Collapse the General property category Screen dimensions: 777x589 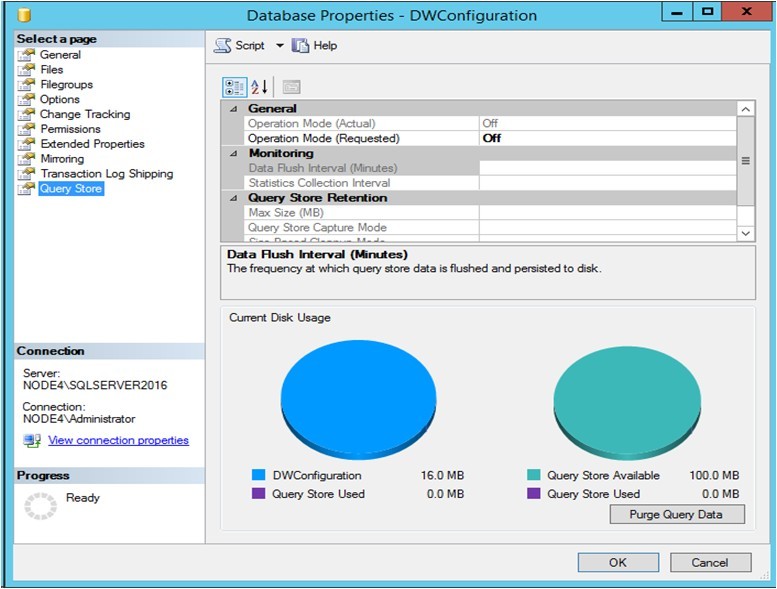point(233,109)
